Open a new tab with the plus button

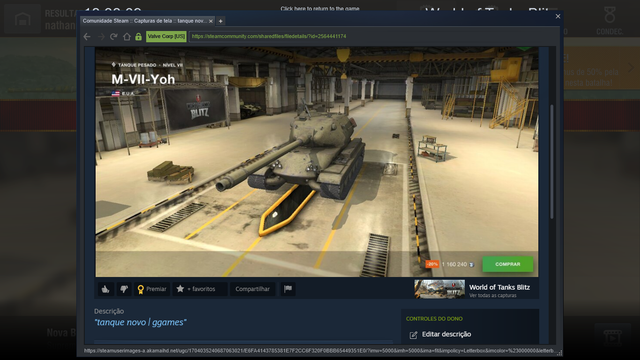click(220, 21)
